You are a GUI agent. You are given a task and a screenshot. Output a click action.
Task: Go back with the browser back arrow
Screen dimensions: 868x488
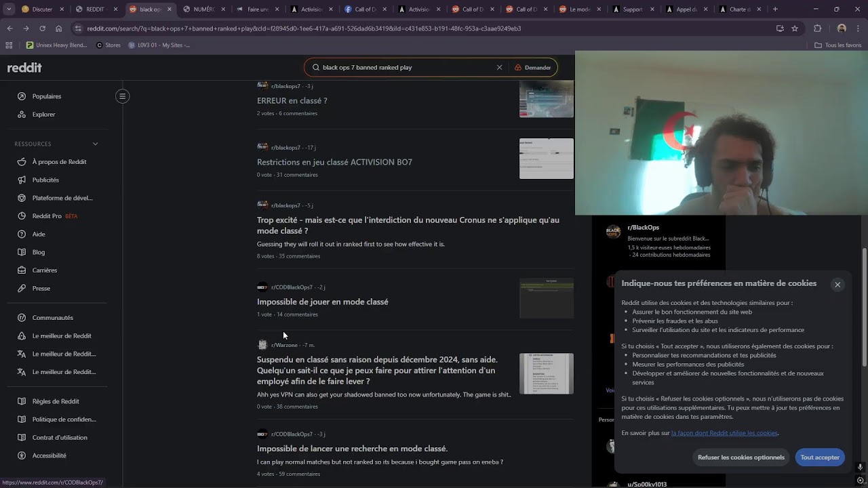pyautogui.click(x=9, y=28)
